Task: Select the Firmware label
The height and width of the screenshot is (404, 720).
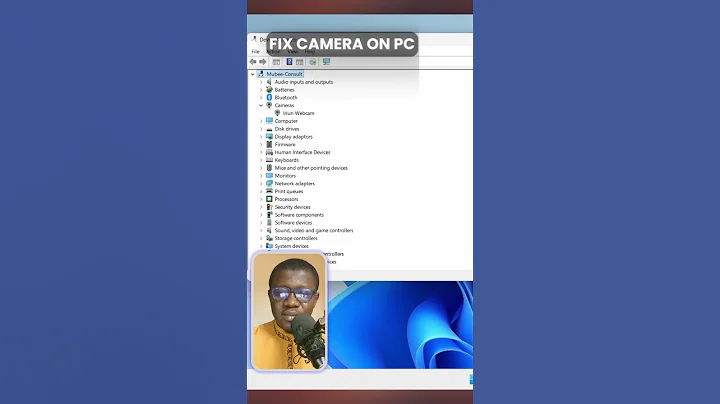Action: click(x=285, y=145)
